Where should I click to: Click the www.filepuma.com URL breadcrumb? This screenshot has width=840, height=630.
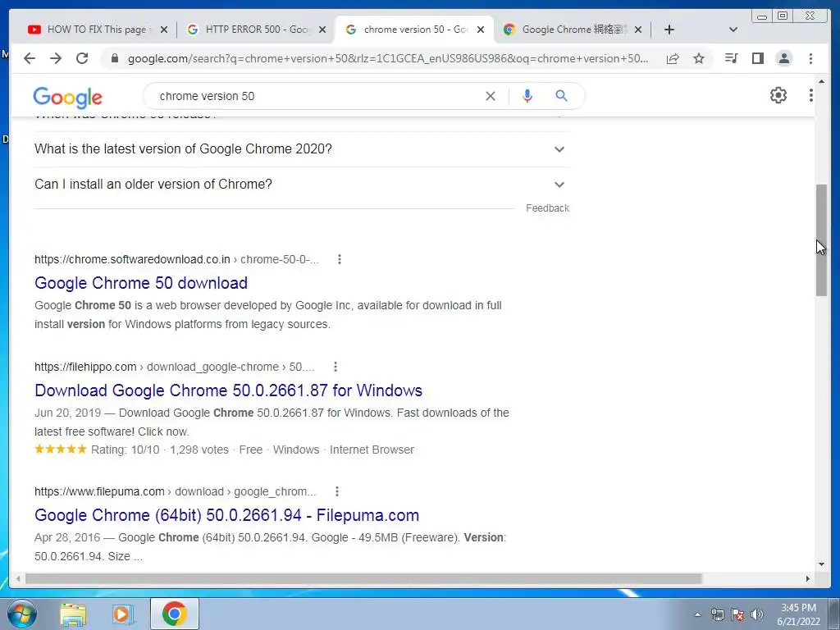pos(176,491)
